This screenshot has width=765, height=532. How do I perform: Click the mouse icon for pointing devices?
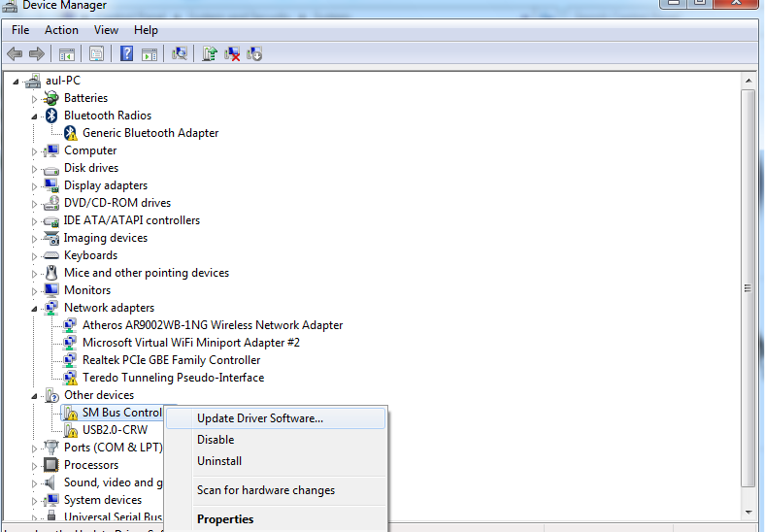pyautogui.click(x=51, y=273)
